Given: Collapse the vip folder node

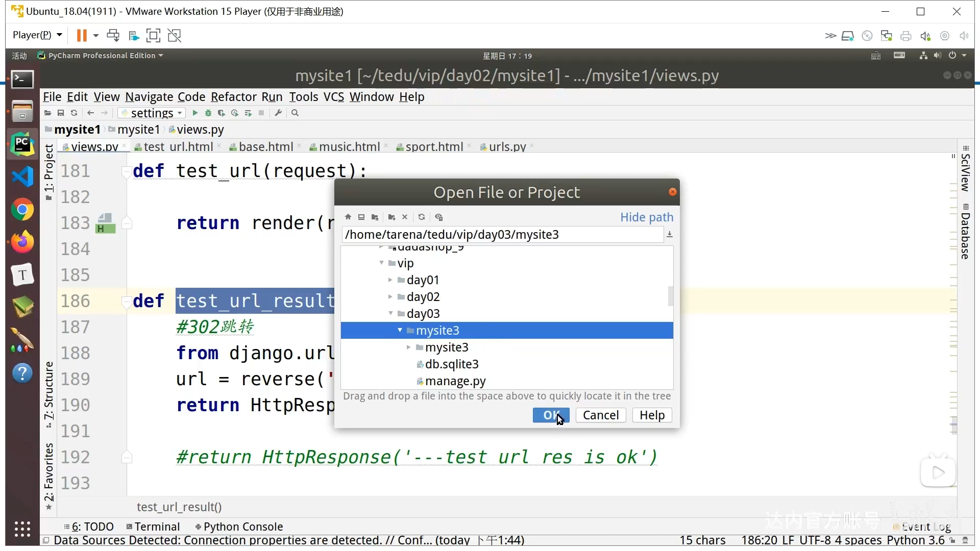Looking at the screenshot, I should pyautogui.click(x=381, y=263).
